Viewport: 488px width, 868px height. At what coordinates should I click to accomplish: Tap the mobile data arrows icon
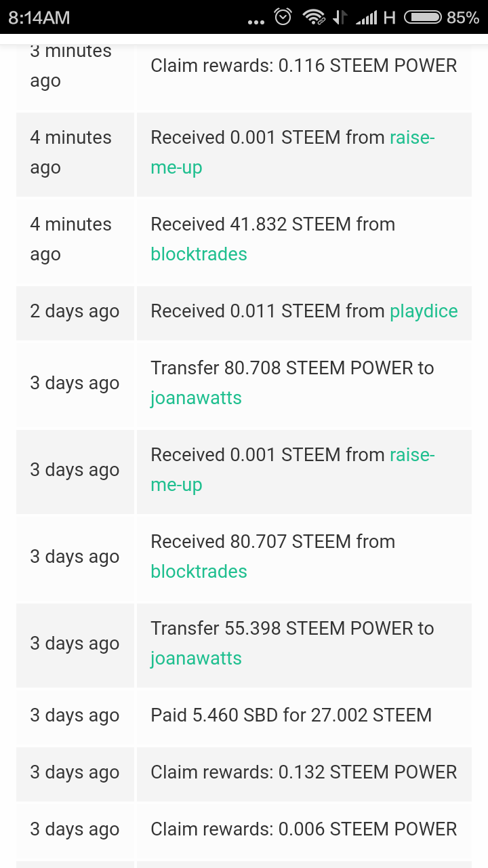340,17
